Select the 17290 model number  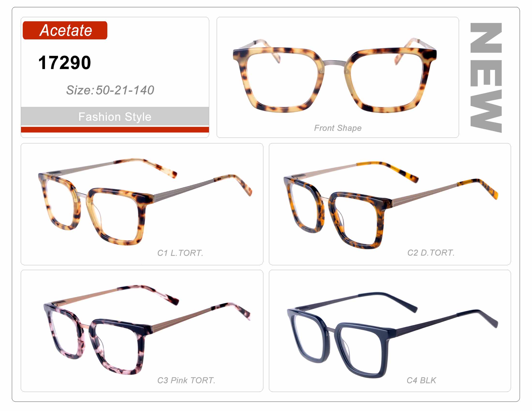coord(65,63)
